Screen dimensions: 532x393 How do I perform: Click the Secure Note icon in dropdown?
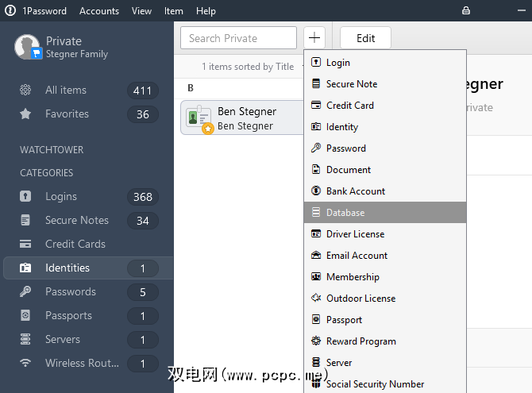coord(316,83)
